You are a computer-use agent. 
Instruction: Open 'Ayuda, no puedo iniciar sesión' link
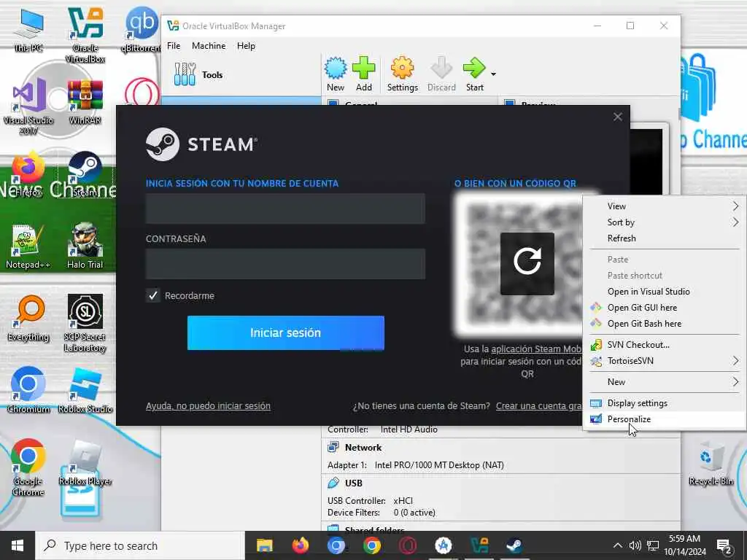tap(208, 405)
